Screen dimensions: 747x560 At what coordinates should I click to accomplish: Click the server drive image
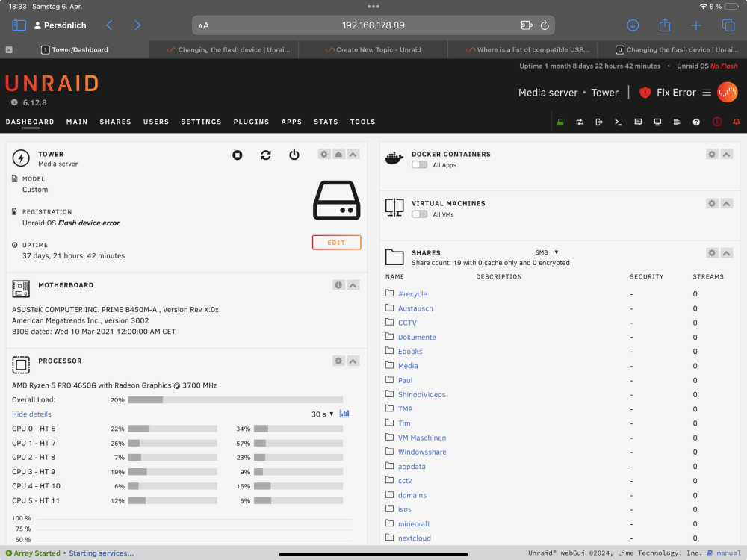point(336,200)
